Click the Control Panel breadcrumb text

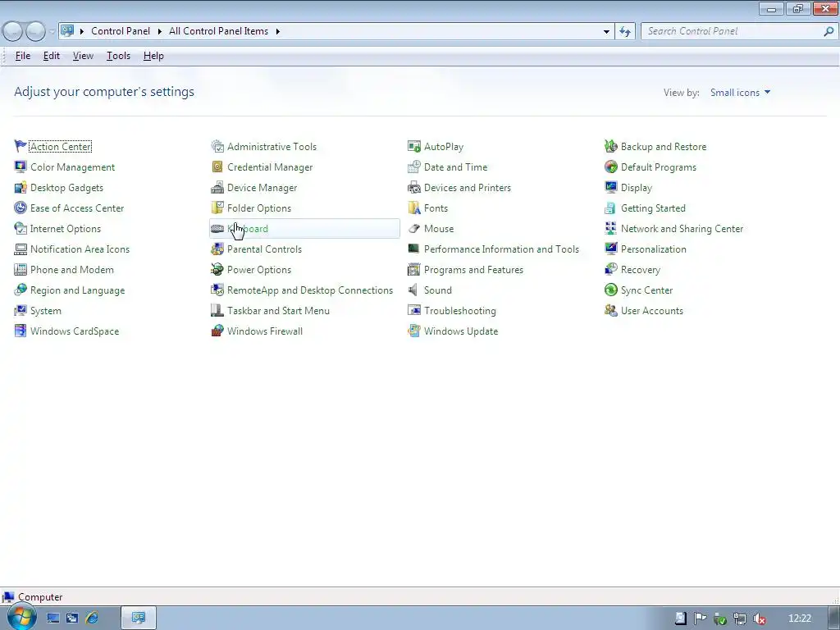pyautogui.click(x=121, y=31)
